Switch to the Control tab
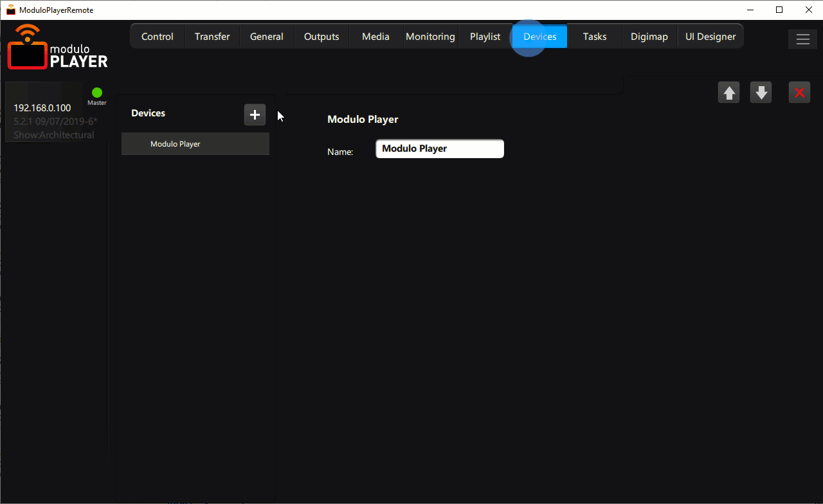Viewport: 823px width, 504px height. pyautogui.click(x=158, y=37)
